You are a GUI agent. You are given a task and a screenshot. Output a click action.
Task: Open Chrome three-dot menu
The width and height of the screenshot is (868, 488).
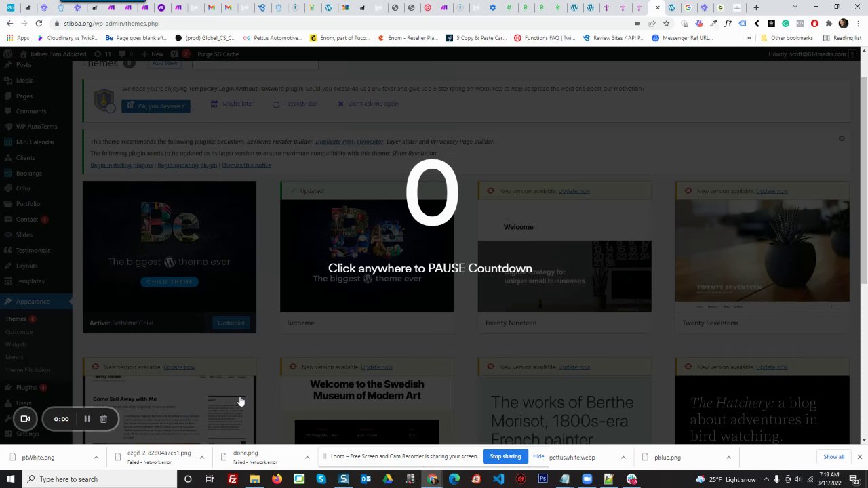[x=859, y=24]
